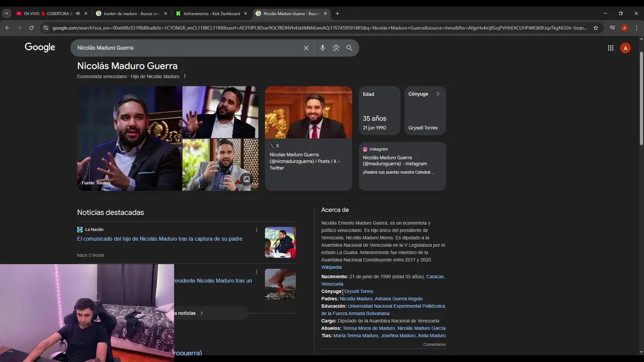Screen dimensions: 644x362
Task: Open the Anita Maduro link
Action: [432, 336]
